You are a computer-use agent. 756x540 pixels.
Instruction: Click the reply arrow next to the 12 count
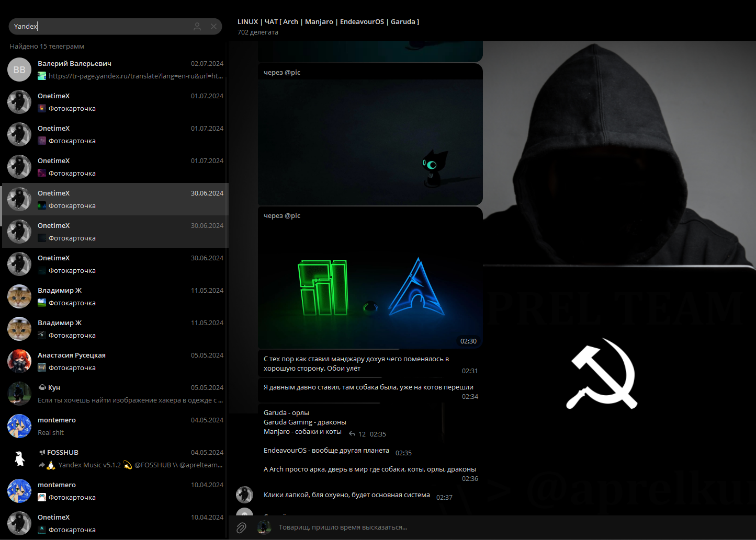pos(352,434)
